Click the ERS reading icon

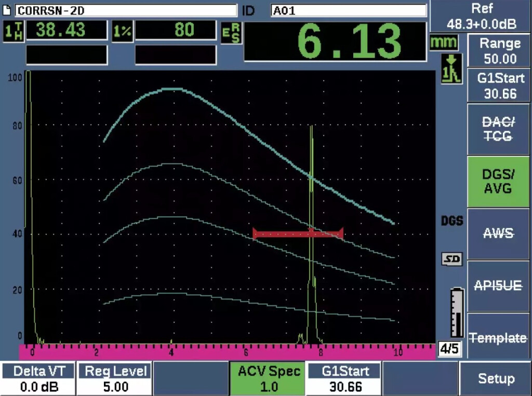pos(231,35)
